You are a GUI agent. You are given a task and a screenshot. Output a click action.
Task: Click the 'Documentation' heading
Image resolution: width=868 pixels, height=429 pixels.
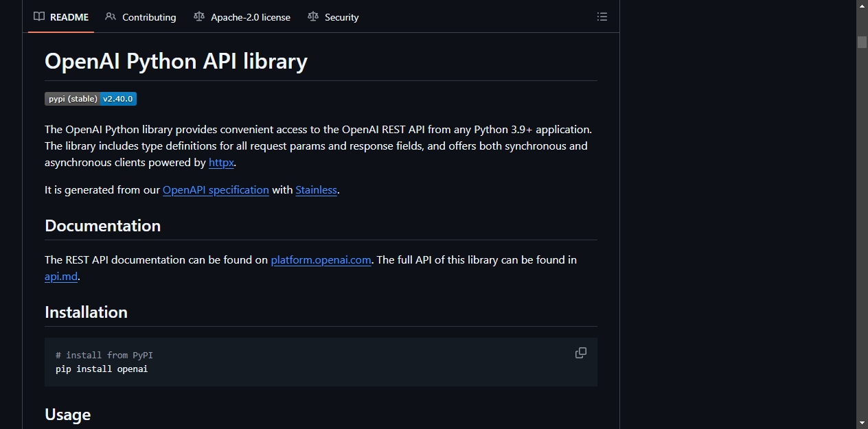pos(102,226)
